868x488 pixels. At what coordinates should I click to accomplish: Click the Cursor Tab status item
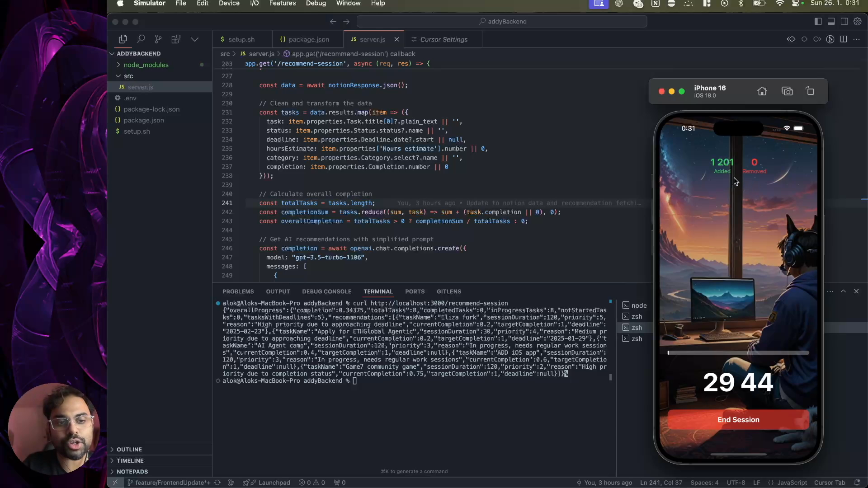(830, 483)
